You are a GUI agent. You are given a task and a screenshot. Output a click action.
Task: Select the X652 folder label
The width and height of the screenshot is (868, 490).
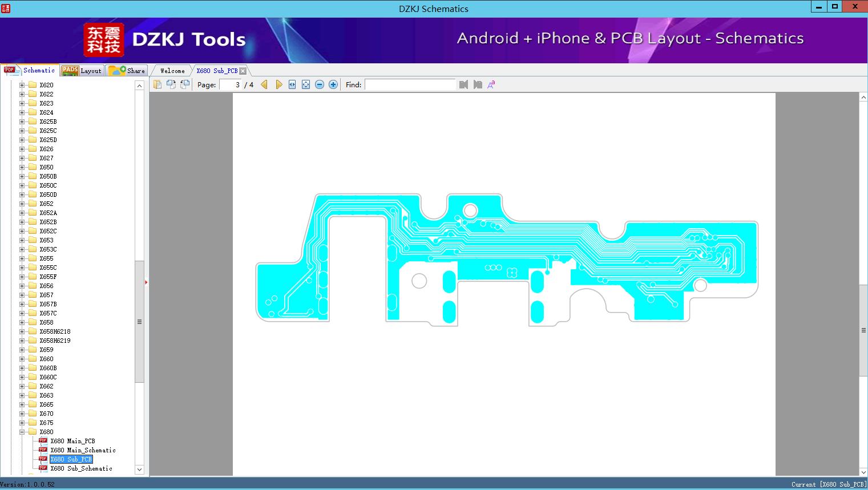[x=46, y=204]
